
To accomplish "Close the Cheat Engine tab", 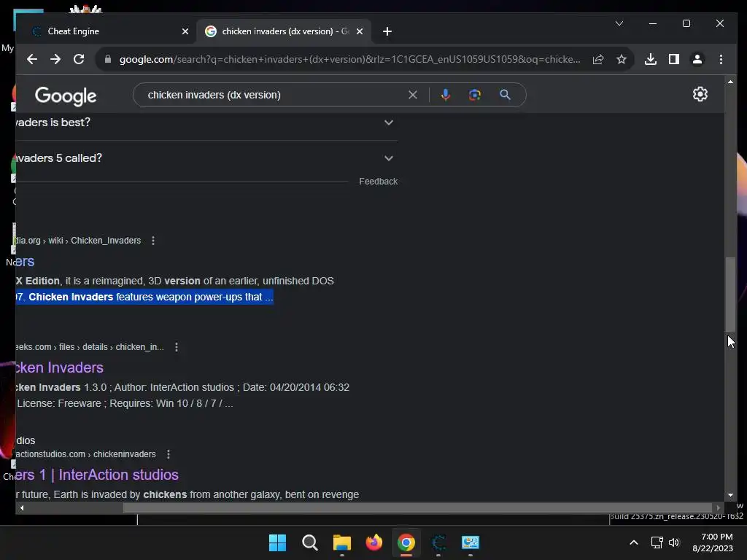I will 185,31.
